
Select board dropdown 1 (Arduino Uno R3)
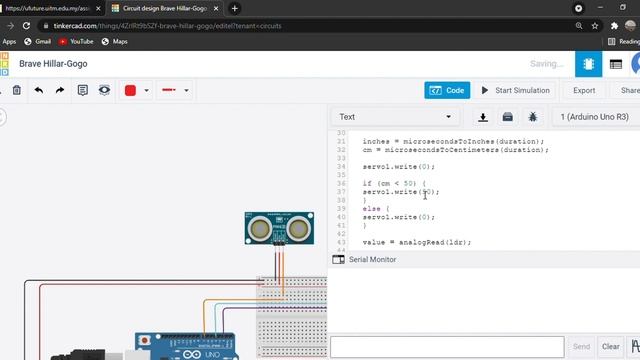coord(596,117)
